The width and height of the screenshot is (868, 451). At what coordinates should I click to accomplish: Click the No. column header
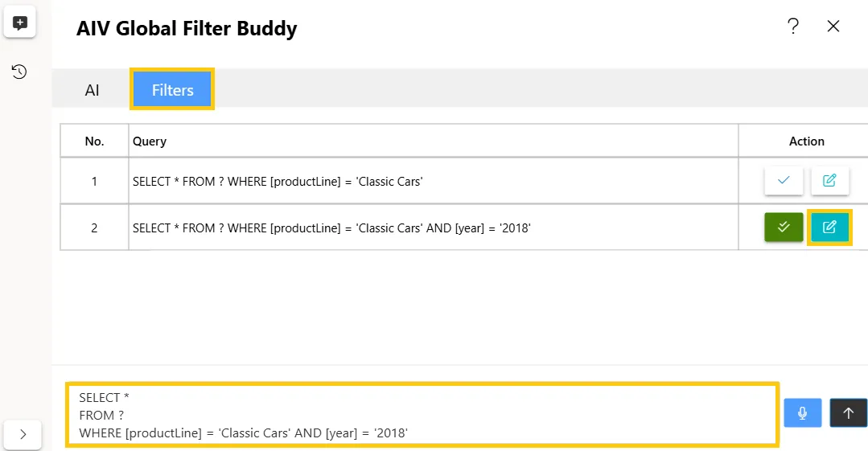(x=94, y=141)
